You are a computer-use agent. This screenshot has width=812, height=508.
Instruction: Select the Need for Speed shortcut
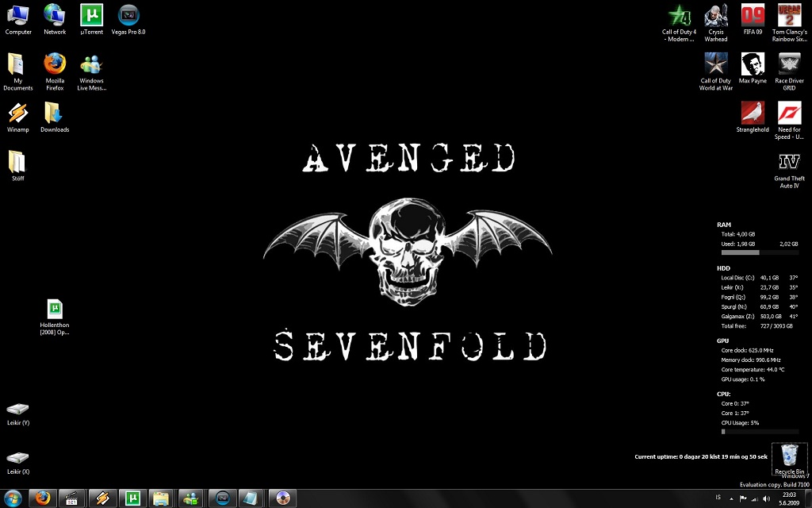[789, 121]
